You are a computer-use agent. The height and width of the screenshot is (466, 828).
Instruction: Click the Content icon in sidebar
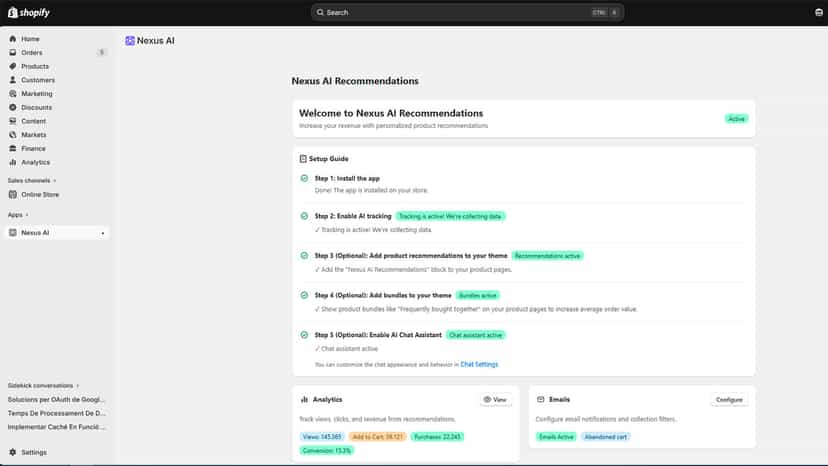point(13,121)
